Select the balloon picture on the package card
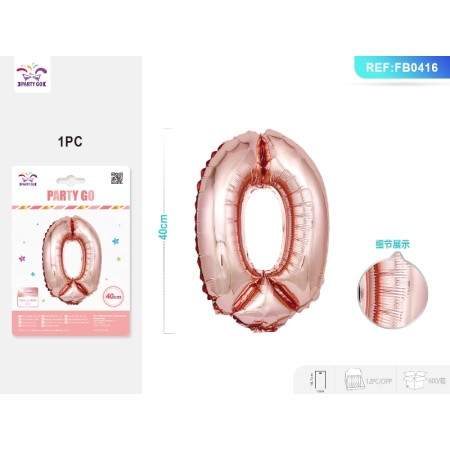This screenshot has height=450, width=450. pos(72,260)
